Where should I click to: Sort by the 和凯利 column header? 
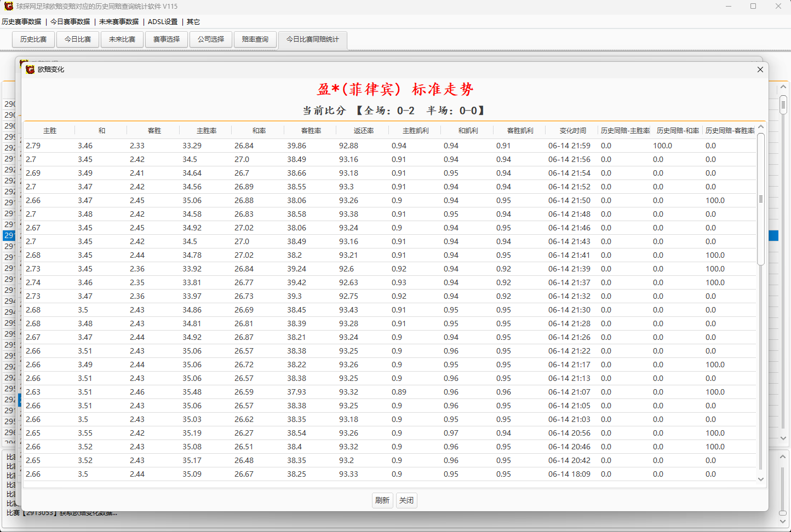coord(468,131)
